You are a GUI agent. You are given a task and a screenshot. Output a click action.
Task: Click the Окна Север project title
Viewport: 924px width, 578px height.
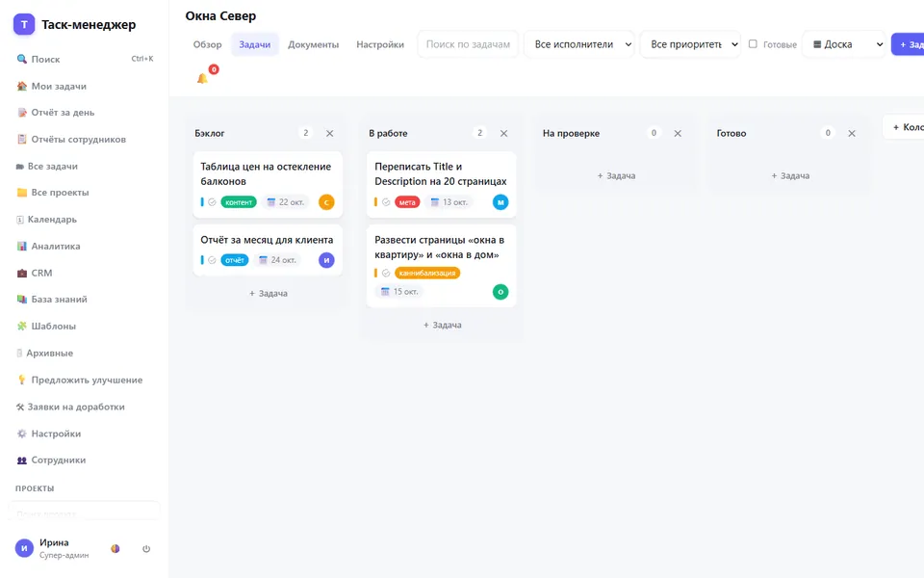(221, 16)
